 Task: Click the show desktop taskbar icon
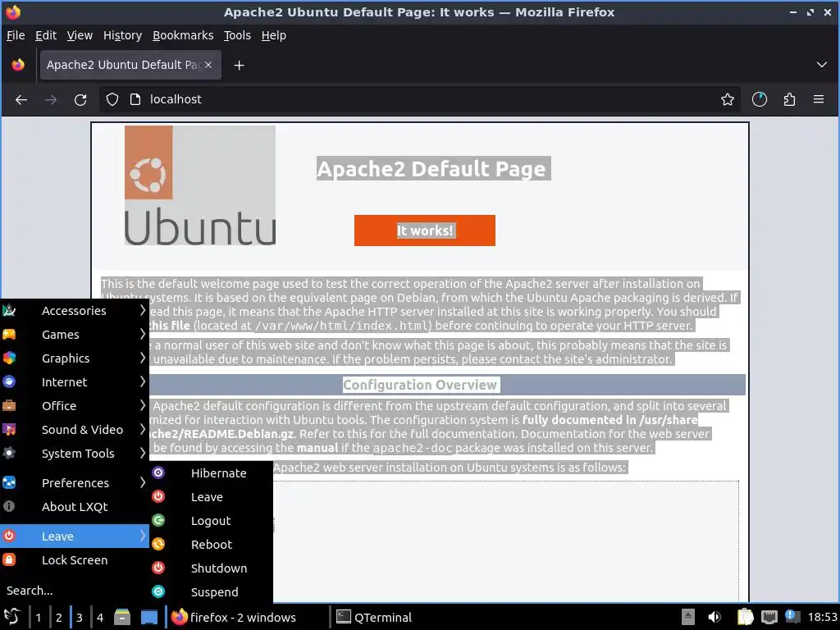[149, 617]
